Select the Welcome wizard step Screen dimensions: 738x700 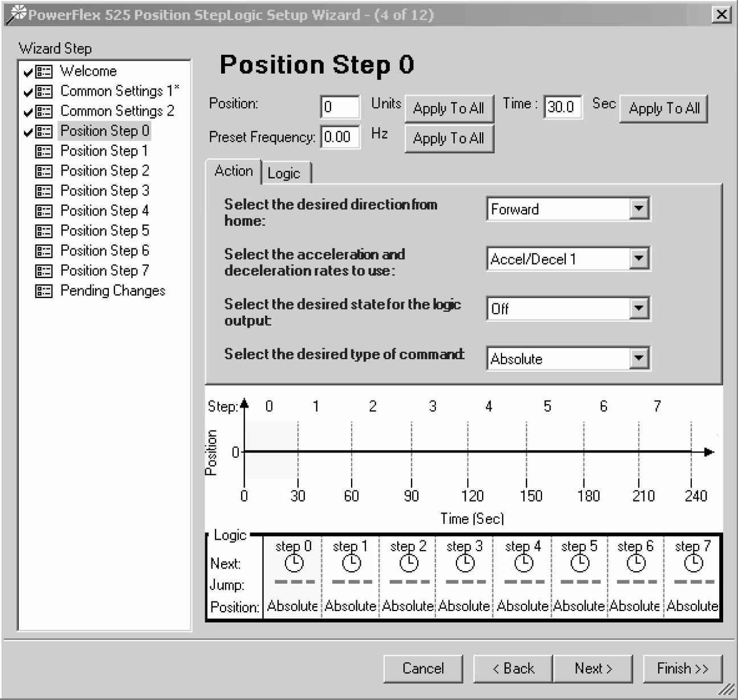coord(88,71)
